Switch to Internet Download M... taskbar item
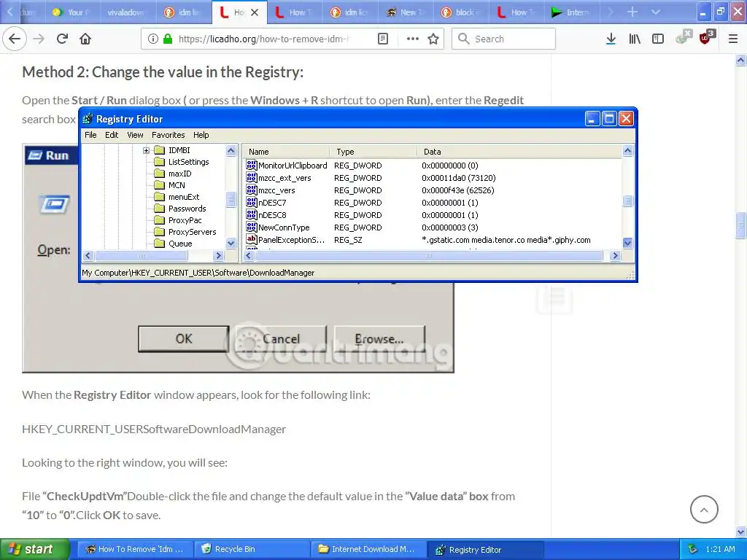This screenshot has width=747, height=560. pyautogui.click(x=368, y=549)
